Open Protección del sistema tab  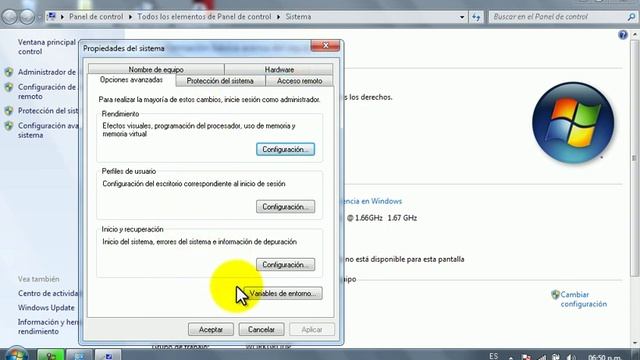pos(220,81)
